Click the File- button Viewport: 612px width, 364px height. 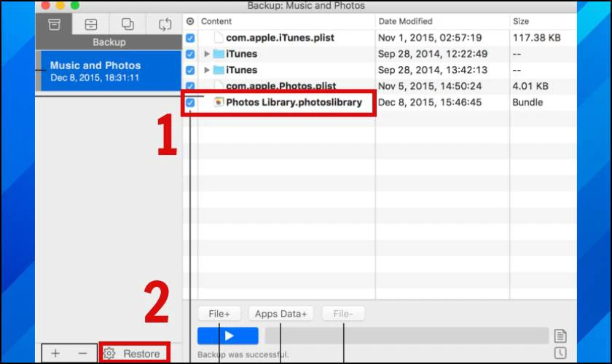pos(343,314)
